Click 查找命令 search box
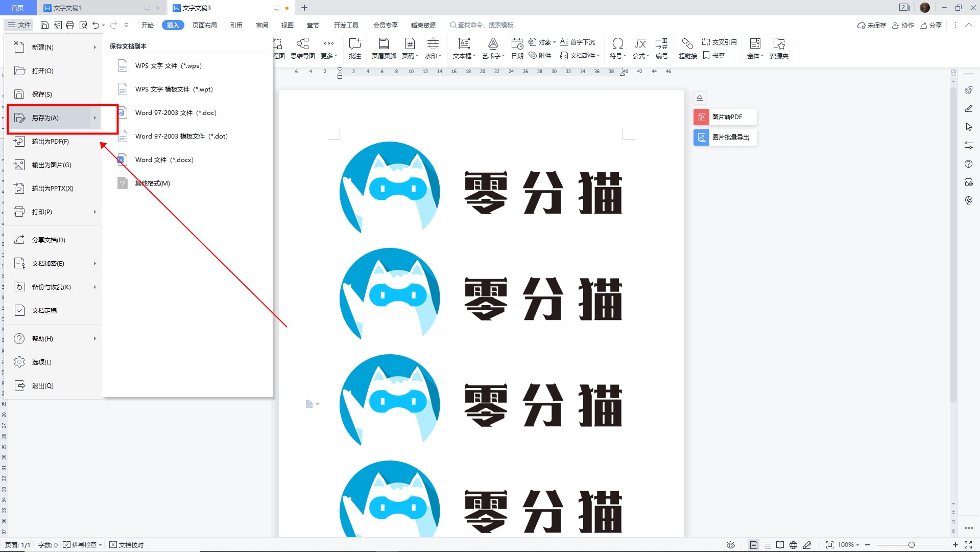This screenshot has height=552, width=980. click(x=482, y=25)
